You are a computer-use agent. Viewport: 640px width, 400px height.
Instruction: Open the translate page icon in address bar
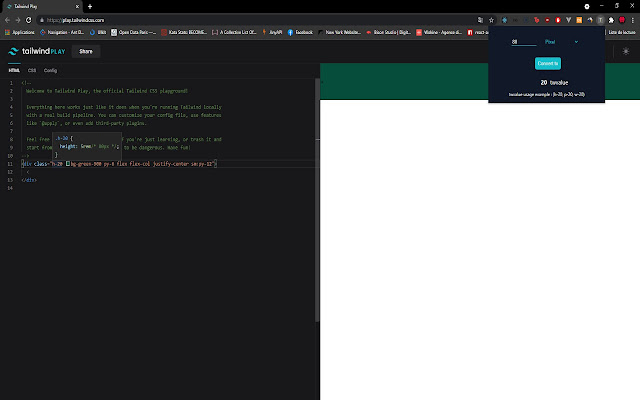(480, 20)
